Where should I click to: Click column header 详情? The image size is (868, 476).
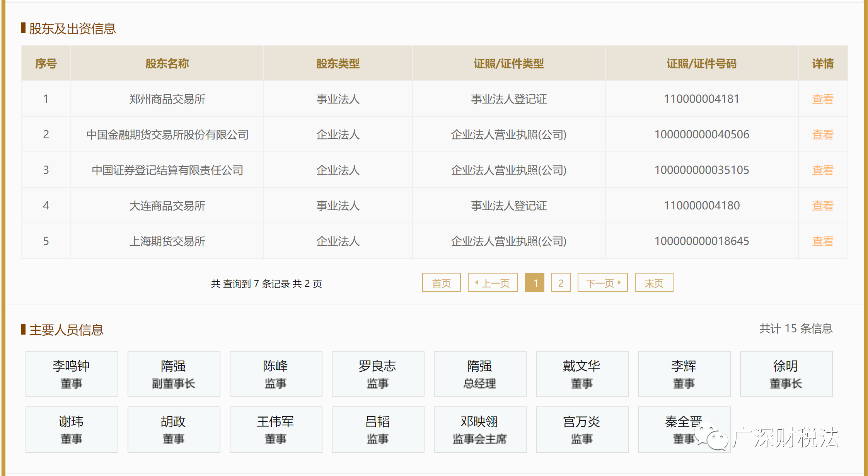tap(823, 63)
